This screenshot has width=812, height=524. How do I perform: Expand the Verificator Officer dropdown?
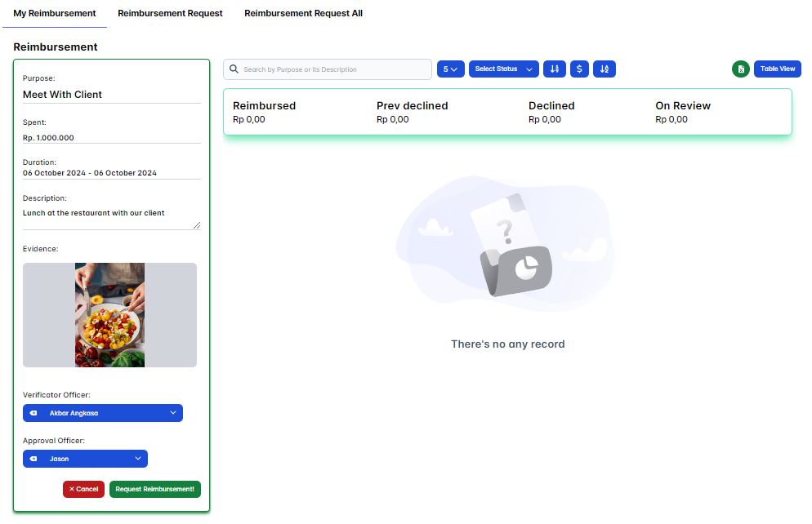click(x=172, y=414)
